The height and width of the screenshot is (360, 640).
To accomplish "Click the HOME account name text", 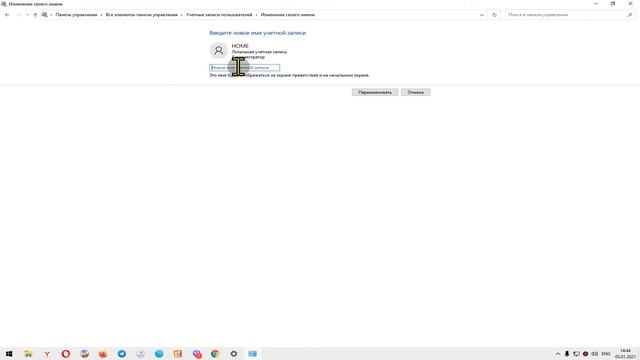I will pos(240,46).
